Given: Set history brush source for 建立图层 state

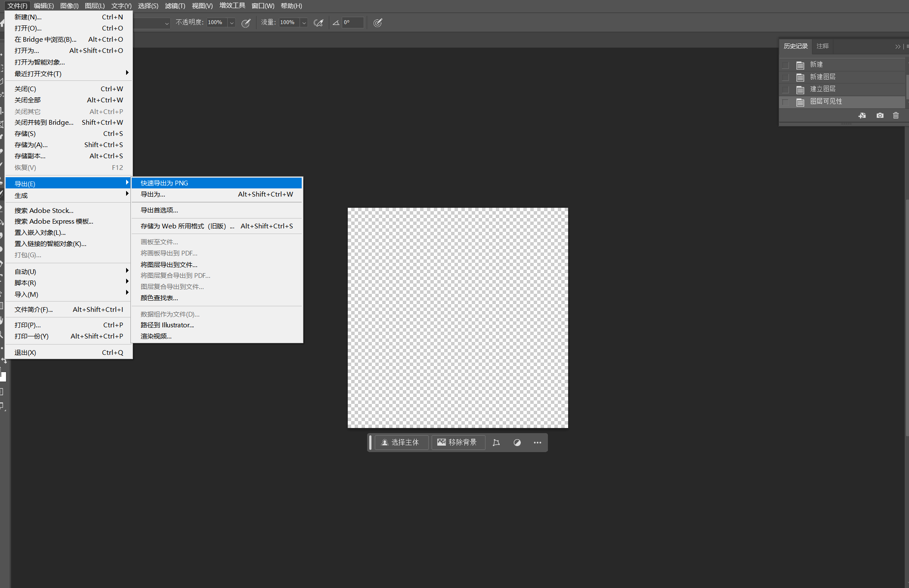Looking at the screenshot, I should [x=785, y=89].
